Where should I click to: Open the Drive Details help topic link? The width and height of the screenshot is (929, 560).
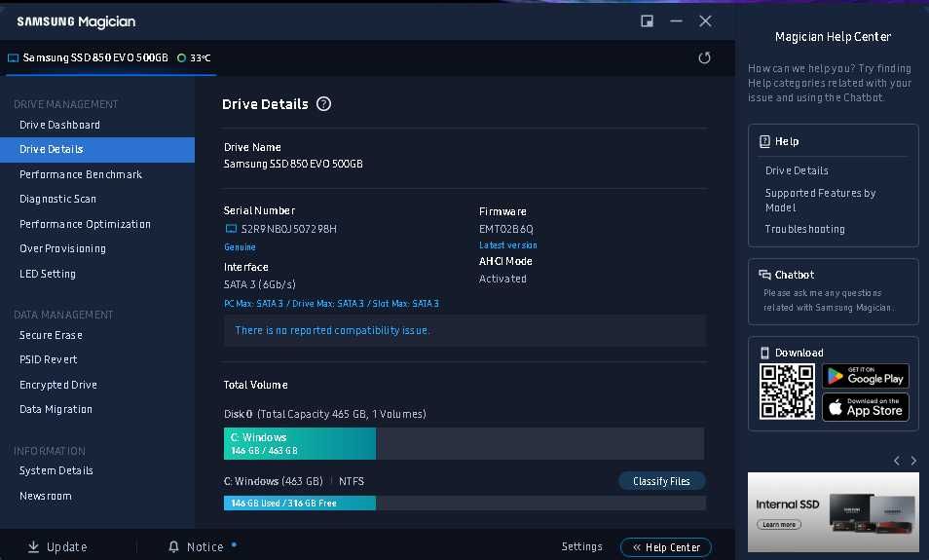click(797, 170)
